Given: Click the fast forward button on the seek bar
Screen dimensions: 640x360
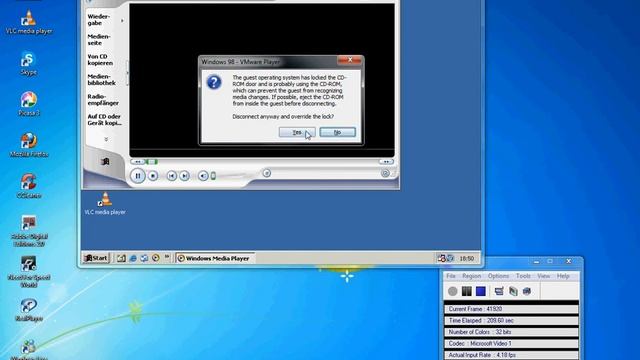Looking at the screenshot, I should click(x=386, y=162).
